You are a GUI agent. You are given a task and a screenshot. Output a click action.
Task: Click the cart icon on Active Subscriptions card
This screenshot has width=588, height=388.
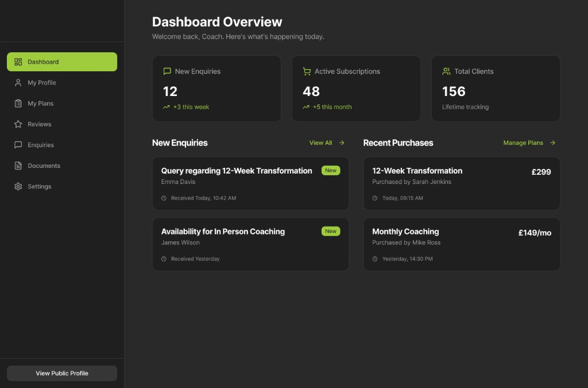pyautogui.click(x=307, y=71)
